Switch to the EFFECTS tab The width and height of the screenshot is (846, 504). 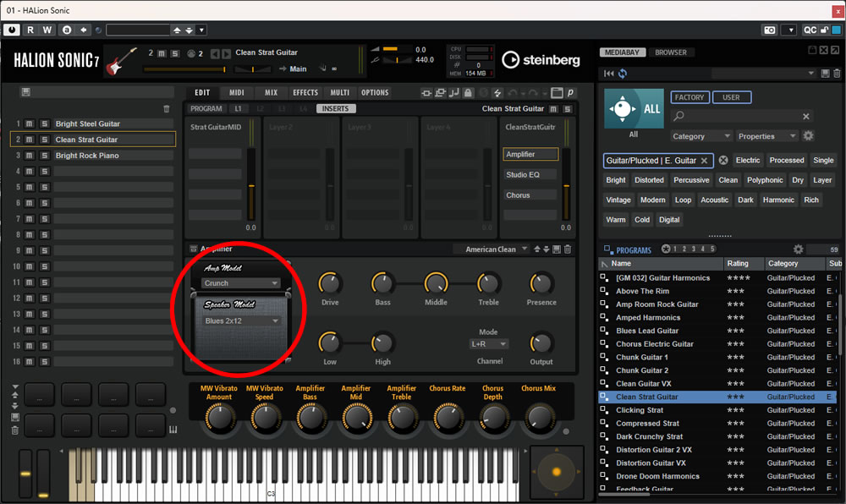305,93
